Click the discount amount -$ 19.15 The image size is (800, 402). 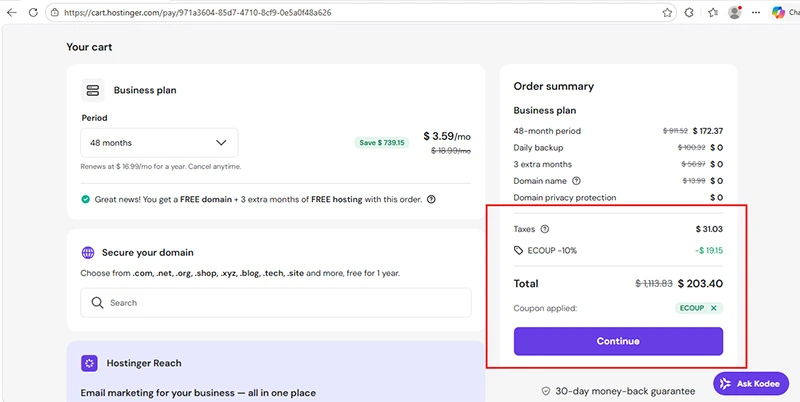point(709,250)
